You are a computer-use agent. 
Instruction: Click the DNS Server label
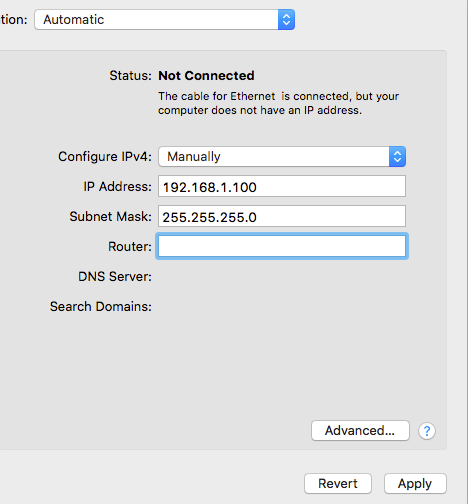coord(115,276)
